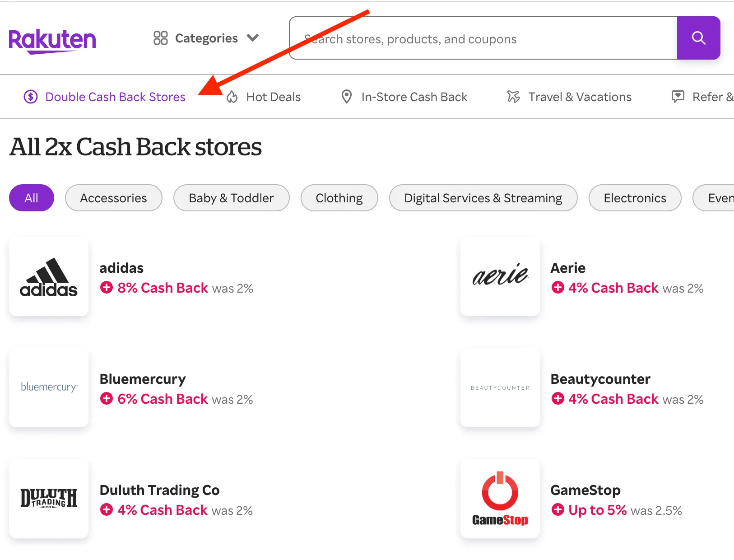Click the Rakuten logo
Viewport: 734px width, 560px height.
52,41
